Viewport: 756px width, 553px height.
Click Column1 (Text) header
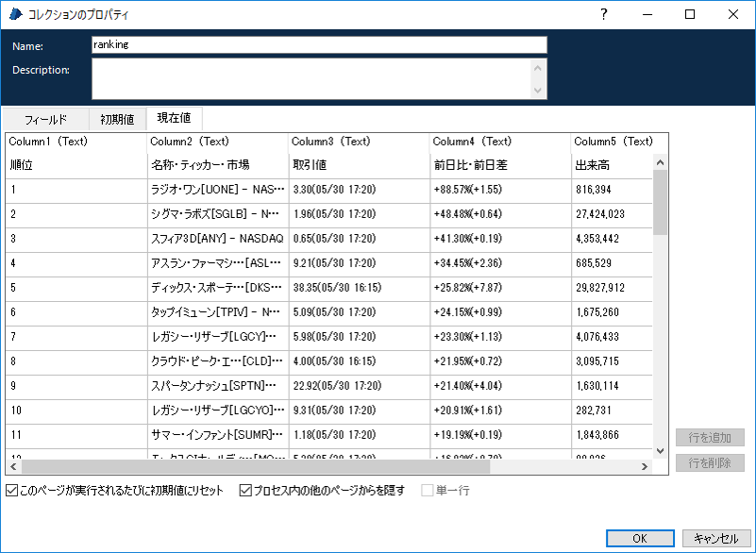tap(76, 142)
